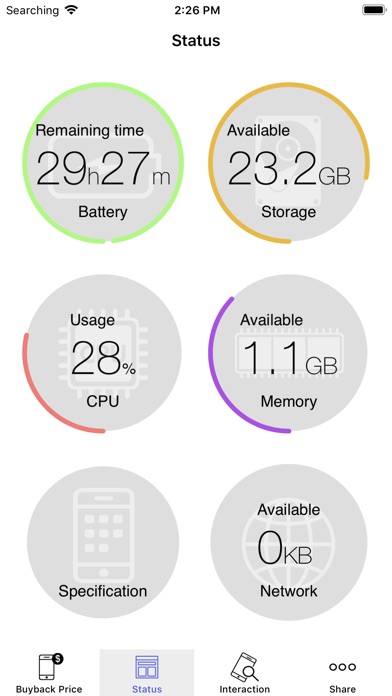Select the Buyback Price tab label

coord(49,689)
